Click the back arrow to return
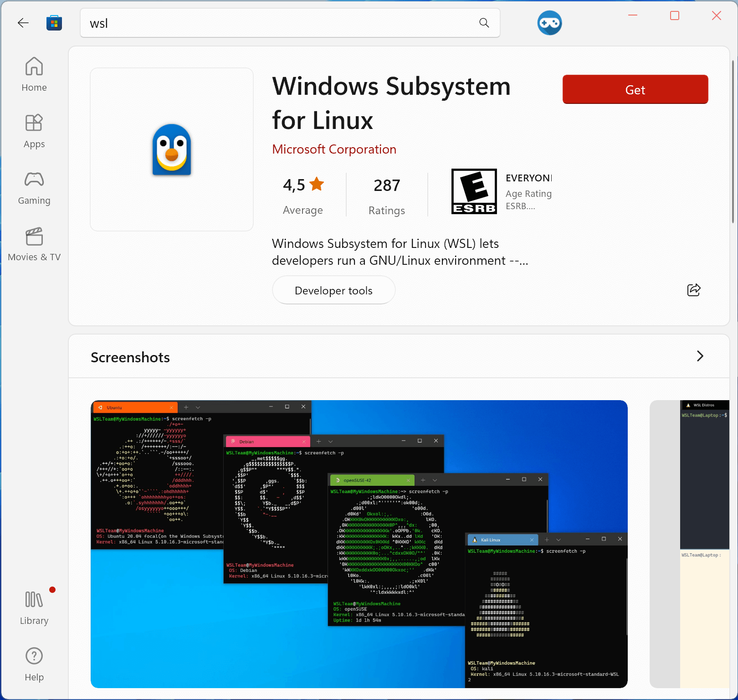The width and height of the screenshot is (738, 700). coord(23,22)
